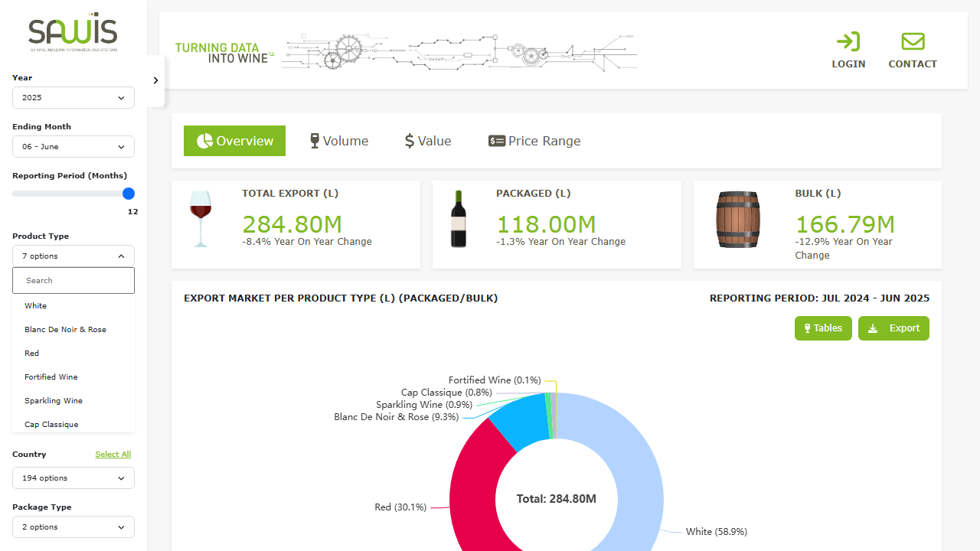Image resolution: width=980 pixels, height=551 pixels.
Task: Click the pie chart icon on Overview
Action: [x=204, y=141]
